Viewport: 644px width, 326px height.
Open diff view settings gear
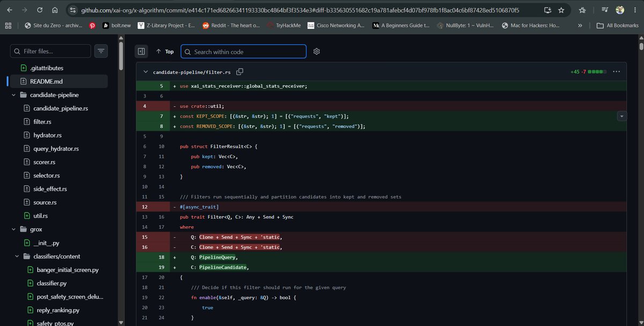(x=317, y=51)
